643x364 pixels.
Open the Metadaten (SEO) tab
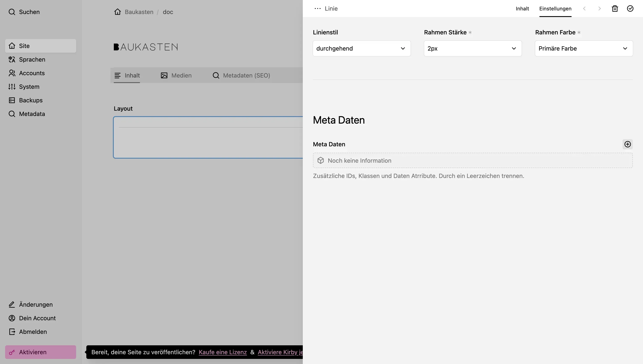[x=241, y=75]
